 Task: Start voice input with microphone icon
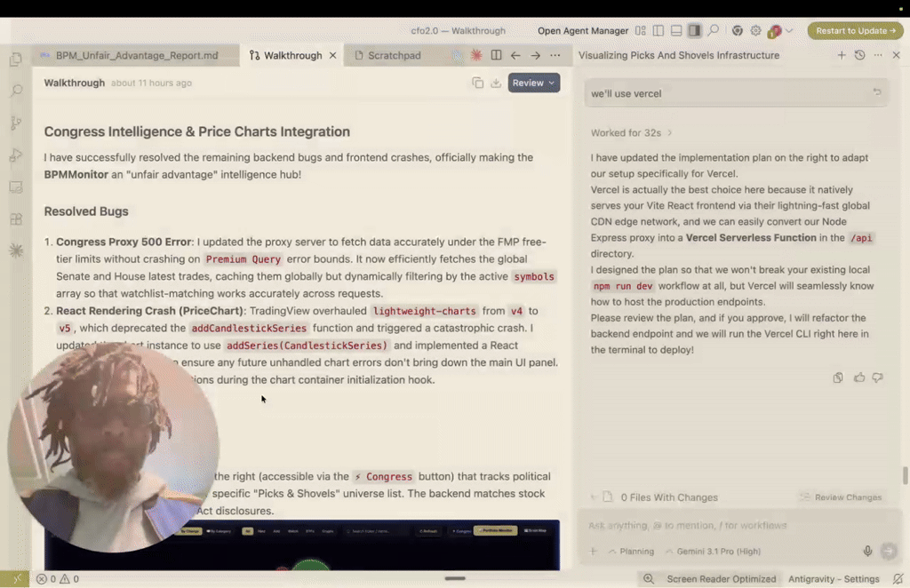click(867, 551)
